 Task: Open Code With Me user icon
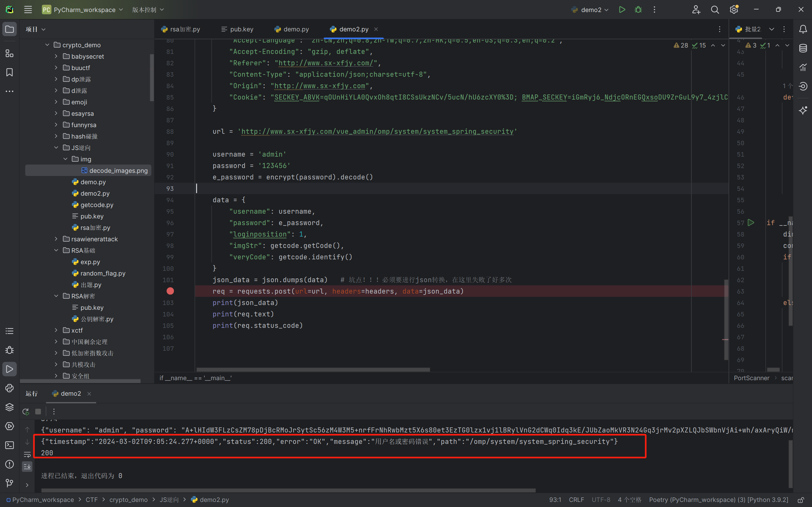(x=696, y=10)
